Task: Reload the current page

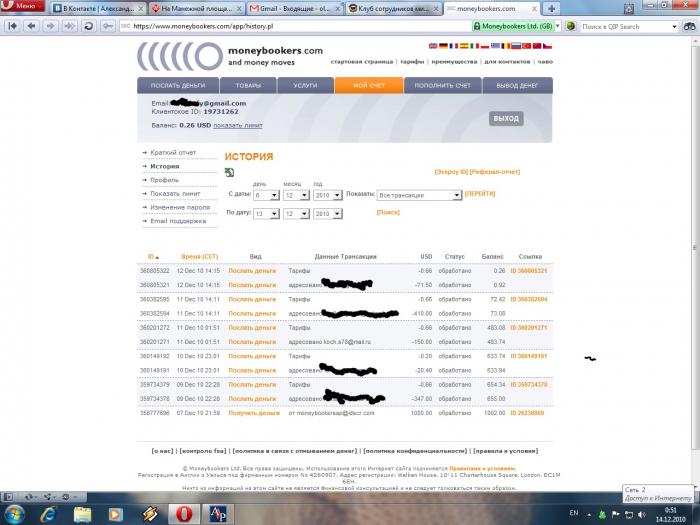Action: point(88,26)
